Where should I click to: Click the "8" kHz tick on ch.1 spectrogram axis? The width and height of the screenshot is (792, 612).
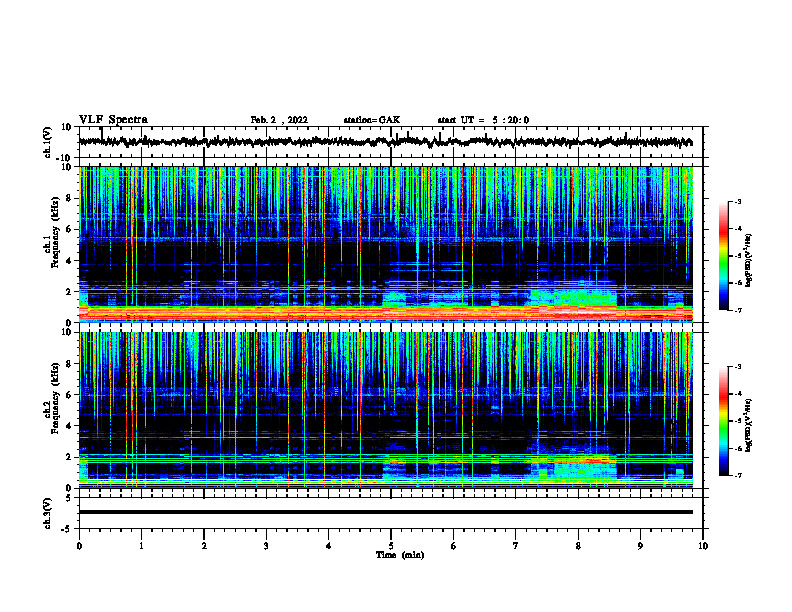click(70, 198)
